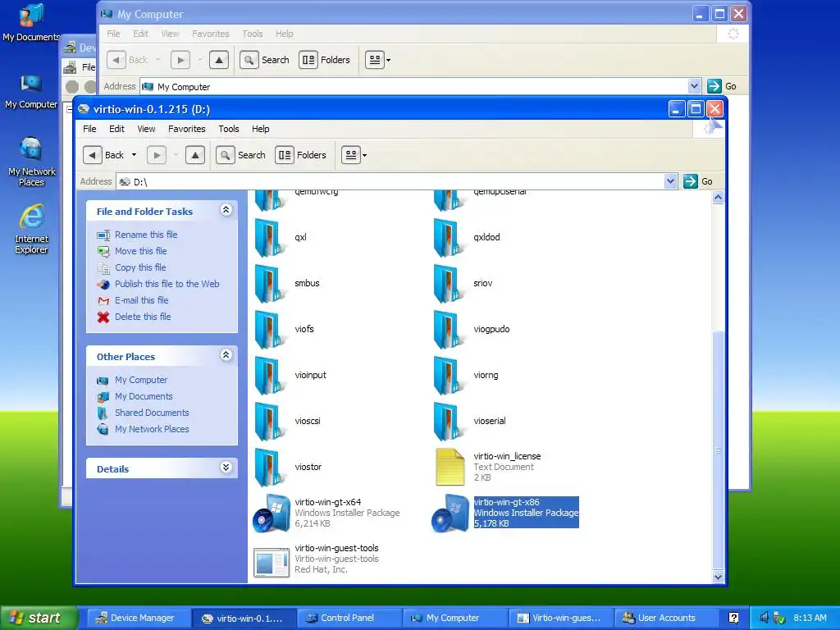Click scroll down arrow in file list
This screenshot has width=840, height=630.
coord(719,577)
